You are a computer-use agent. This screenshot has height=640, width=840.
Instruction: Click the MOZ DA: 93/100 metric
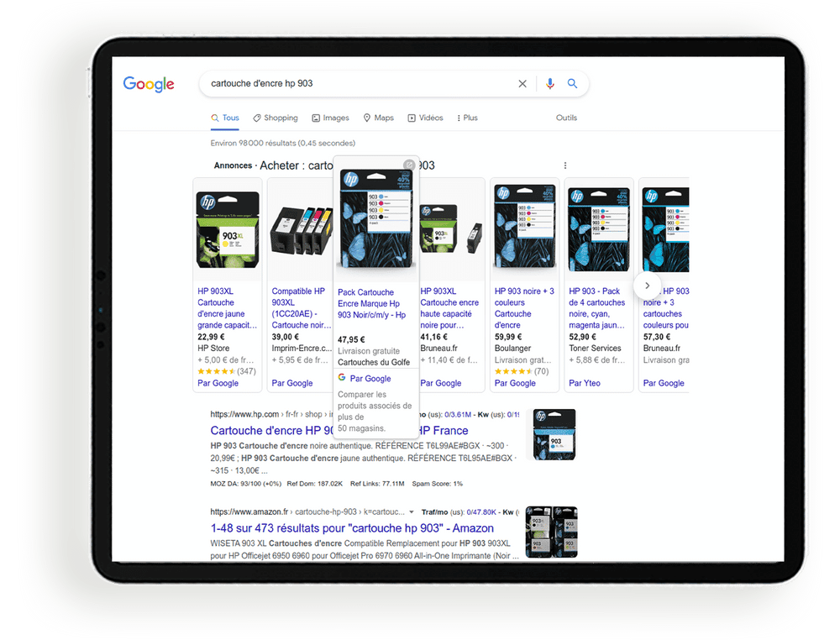point(246,484)
